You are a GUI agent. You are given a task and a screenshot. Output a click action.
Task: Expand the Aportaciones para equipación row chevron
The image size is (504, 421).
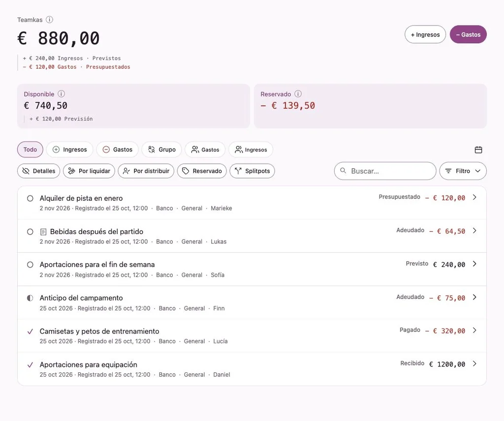pos(475,363)
